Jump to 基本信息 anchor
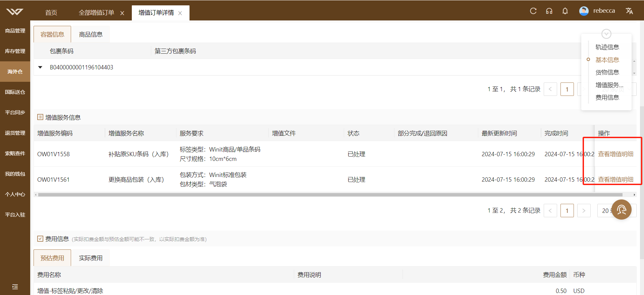The image size is (644, 295). (x=607, y=60)
